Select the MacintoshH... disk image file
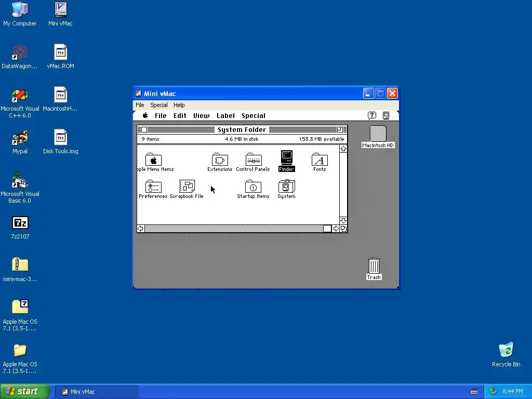This screenshot has height=399, width=532. [x=60, y=100]
